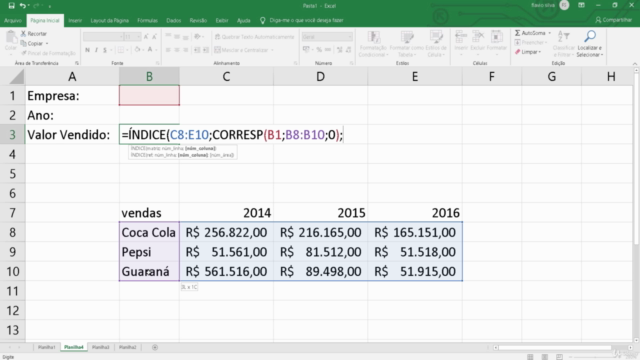Toggle underline (S) formatting

point(105,50)
